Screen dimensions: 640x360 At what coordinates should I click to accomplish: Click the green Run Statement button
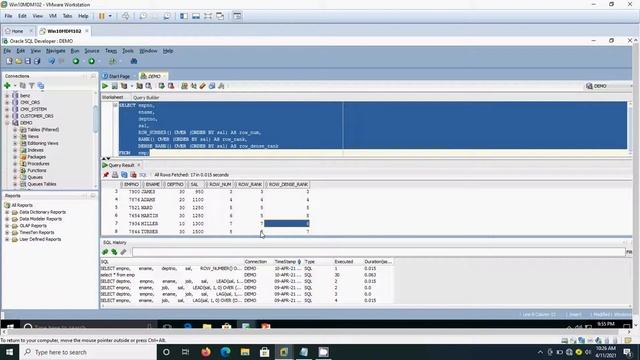tap(105, 86)
